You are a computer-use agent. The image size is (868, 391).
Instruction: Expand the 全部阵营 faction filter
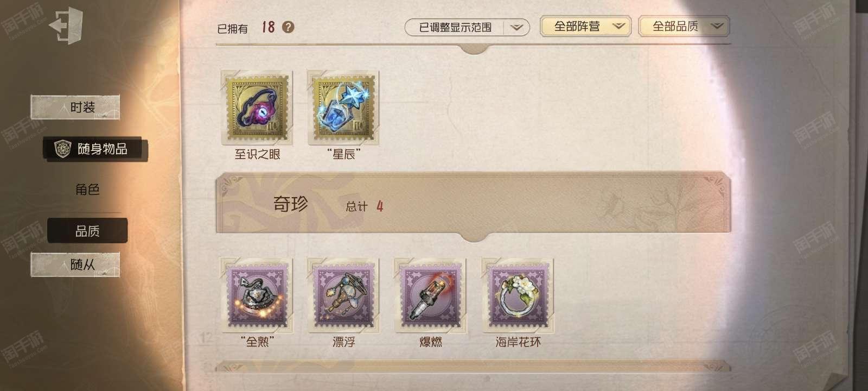point(585,26)
